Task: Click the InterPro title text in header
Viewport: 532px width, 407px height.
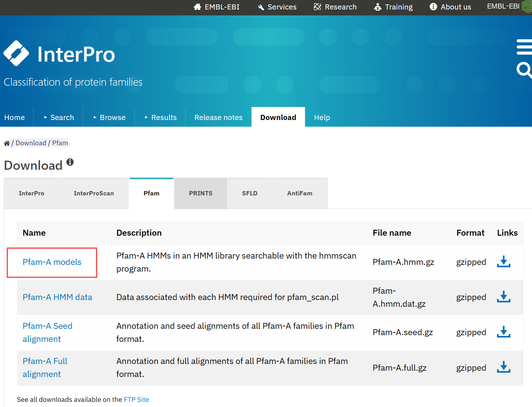Action: tap(76, 54)
